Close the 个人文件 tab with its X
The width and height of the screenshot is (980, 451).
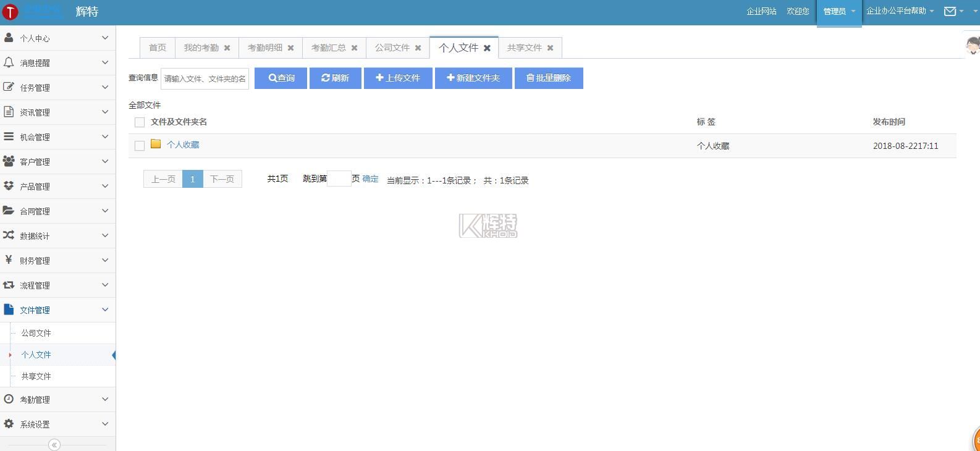[x=487, y=48]
